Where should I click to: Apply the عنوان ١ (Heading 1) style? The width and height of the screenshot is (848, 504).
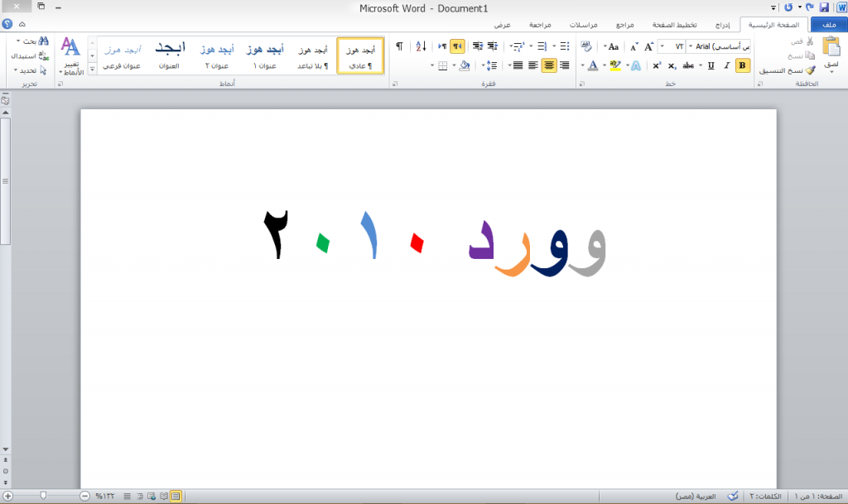267,55
